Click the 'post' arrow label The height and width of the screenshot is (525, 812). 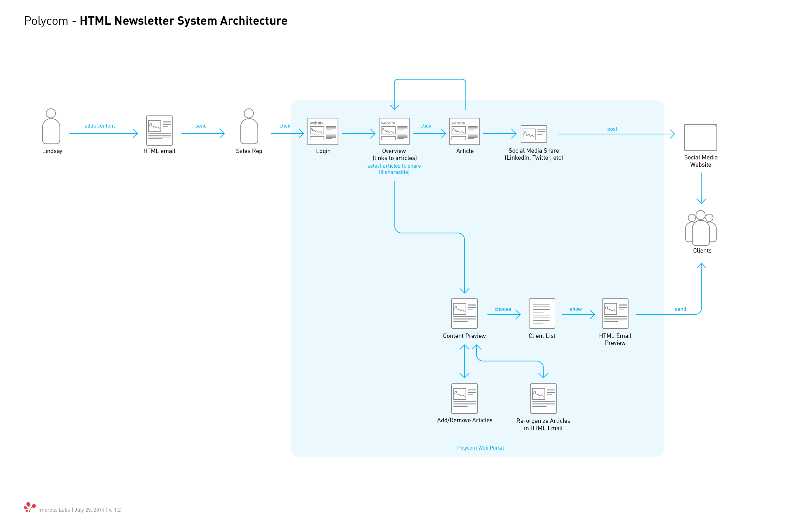612,129
